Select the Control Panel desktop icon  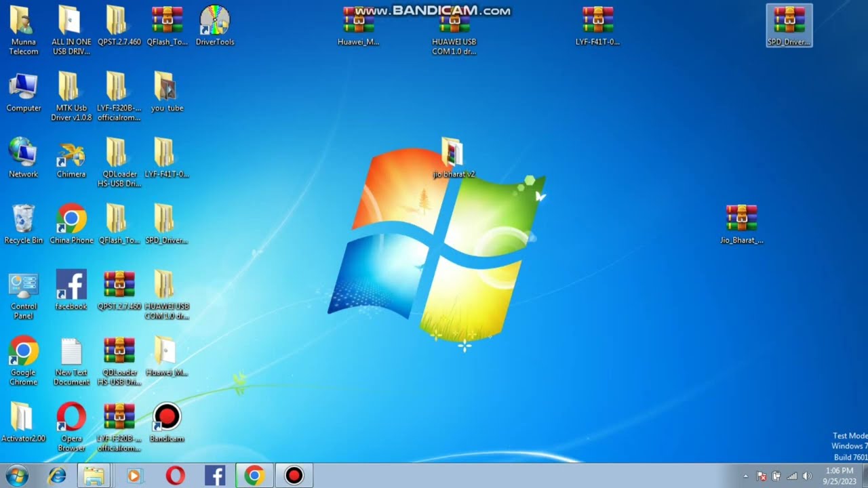click(x=23, y=295)
